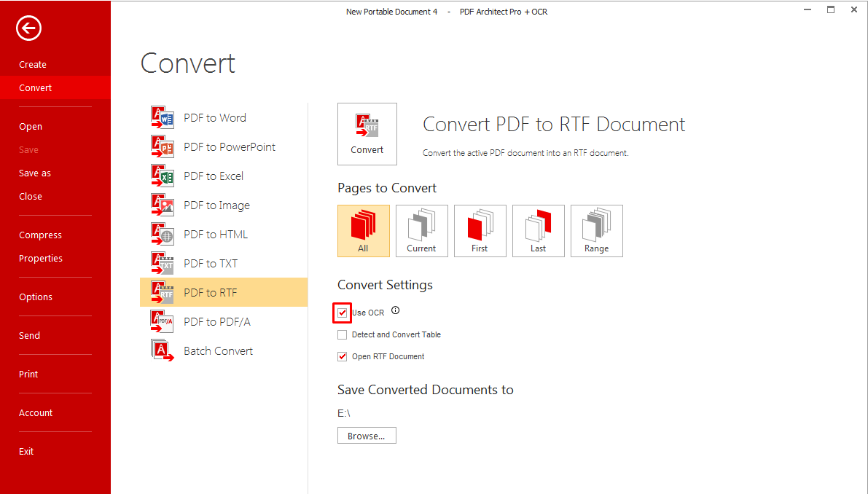
Task: Click the PDF to Excel icon
Action: click(163, 176)
